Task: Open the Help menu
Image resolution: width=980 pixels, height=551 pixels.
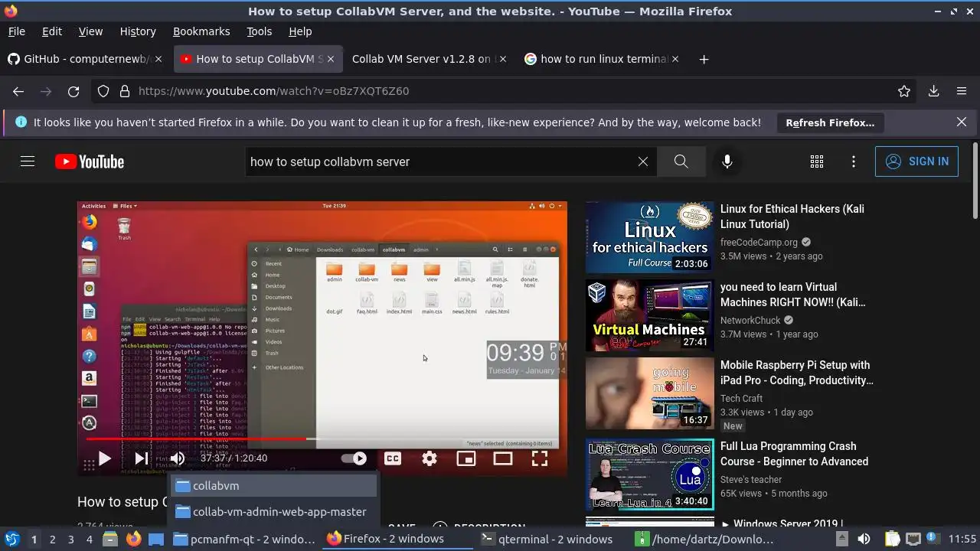Action: pos(300,31)
